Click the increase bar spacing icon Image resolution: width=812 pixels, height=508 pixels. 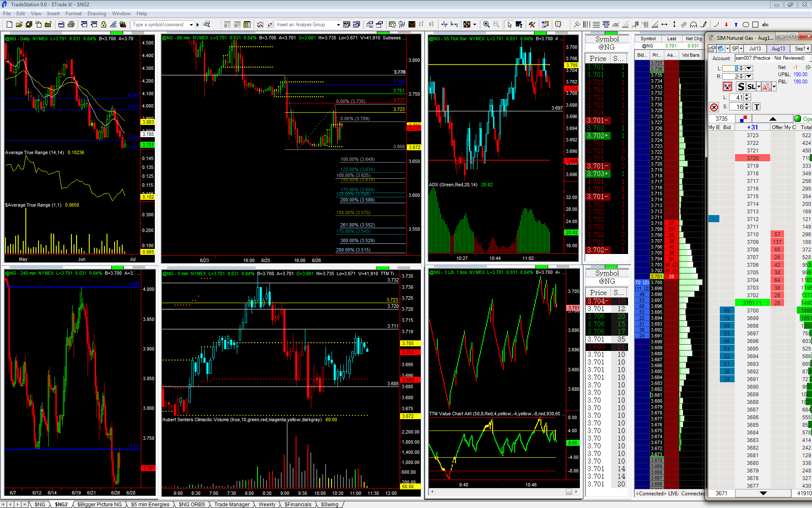coord(454,25)
